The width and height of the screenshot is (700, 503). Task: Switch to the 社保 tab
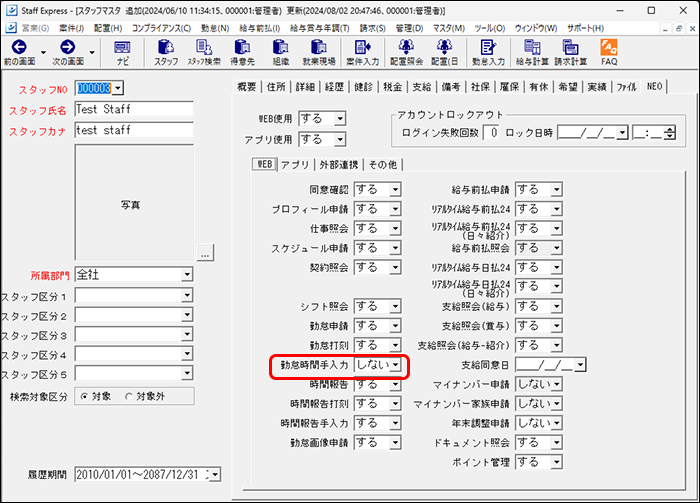tap(480, 87)
